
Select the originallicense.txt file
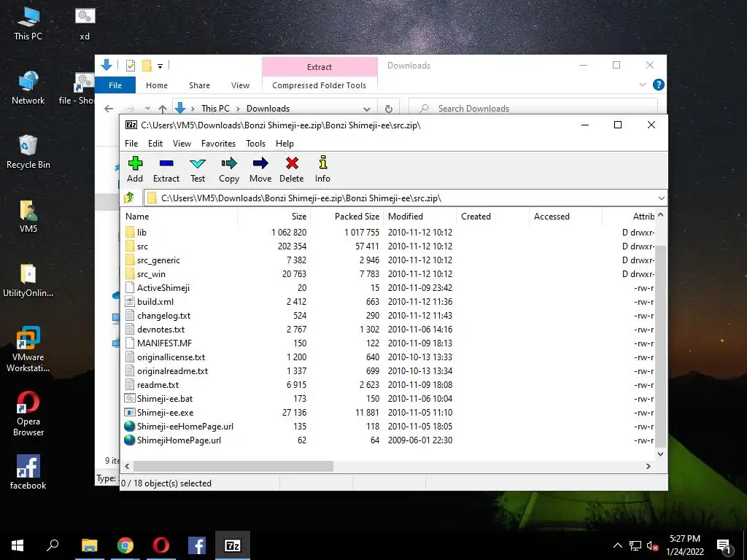tap(171, 357)
